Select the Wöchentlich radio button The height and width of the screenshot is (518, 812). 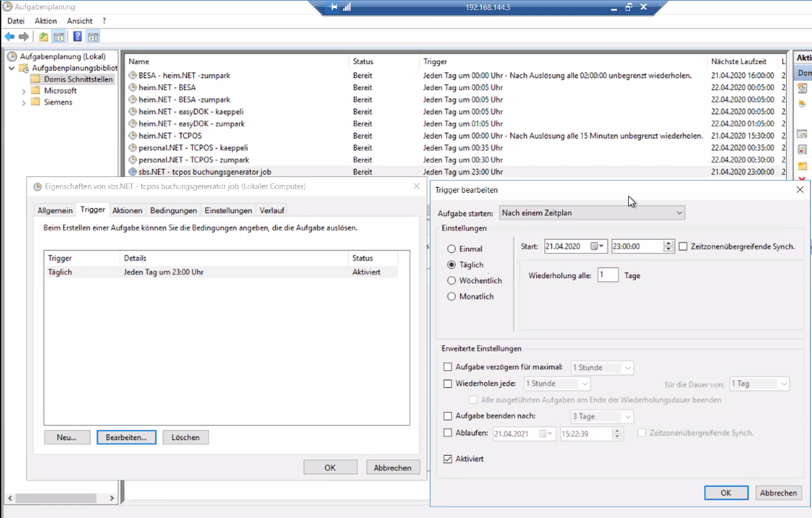click(x=452, y=281)
